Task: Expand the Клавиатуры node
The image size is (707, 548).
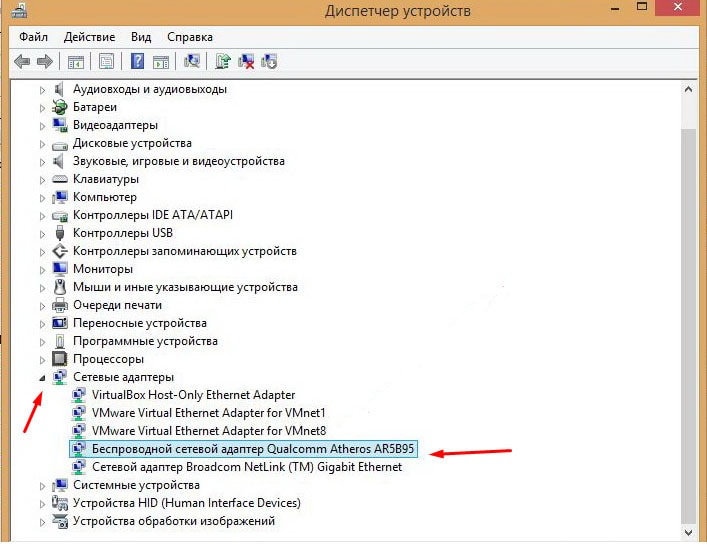Action: click(x=42, y=180)
